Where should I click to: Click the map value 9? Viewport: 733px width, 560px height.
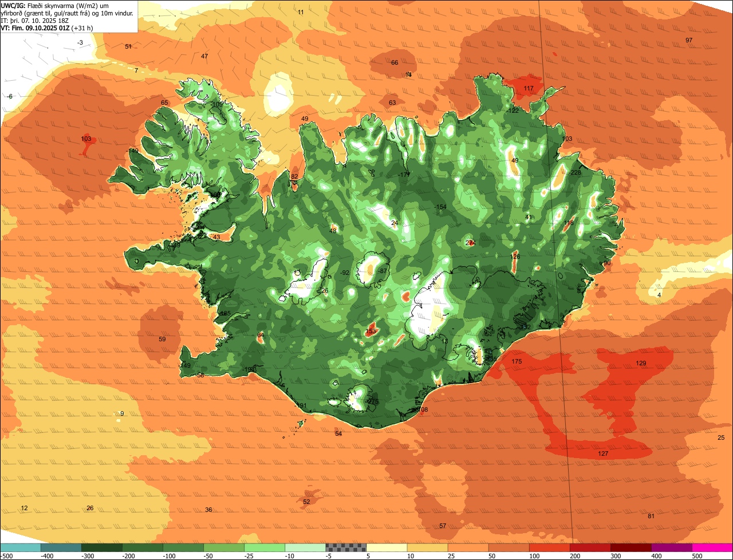pos(121,414)
